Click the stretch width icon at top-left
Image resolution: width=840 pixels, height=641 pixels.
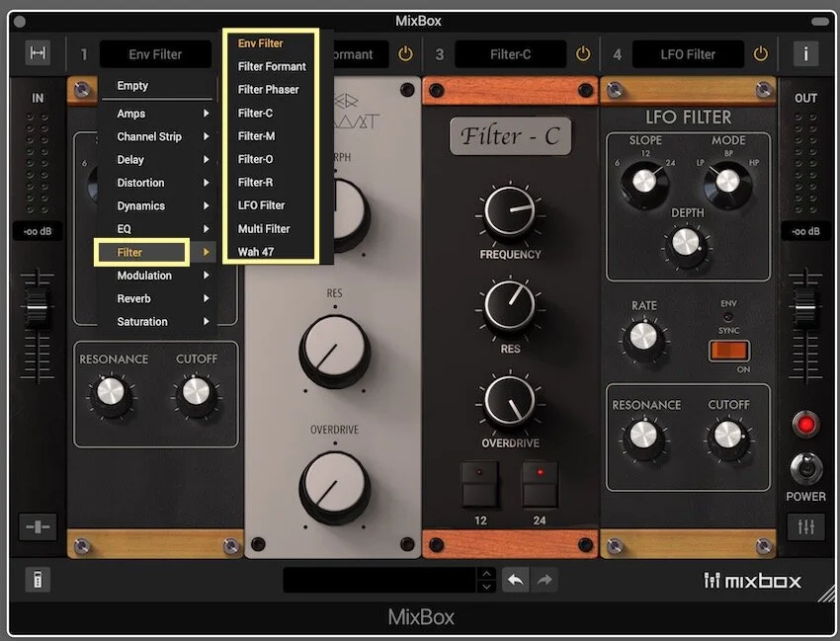[x=38, y=53]
